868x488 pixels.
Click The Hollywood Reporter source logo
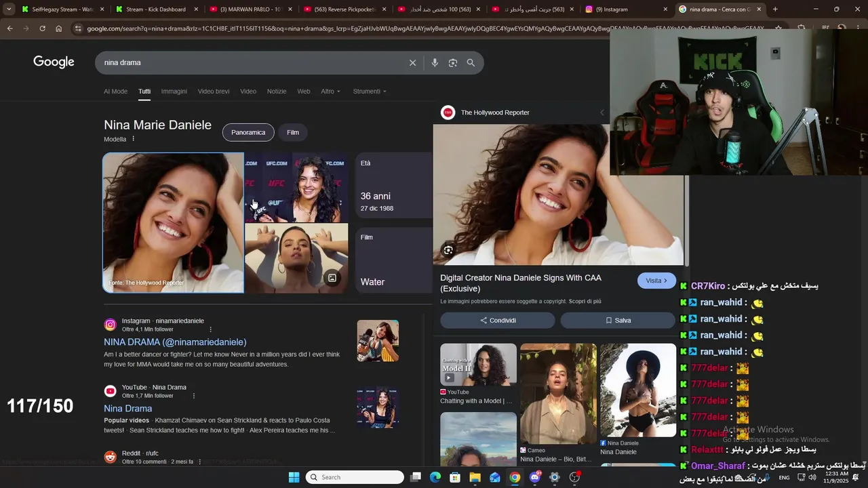(448, 113)
